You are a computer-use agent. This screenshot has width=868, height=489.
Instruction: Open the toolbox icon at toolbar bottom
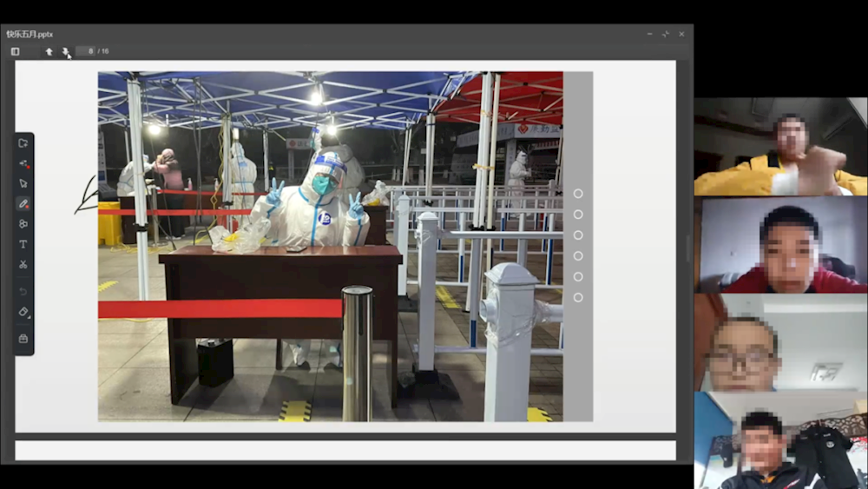[x=23, y=338]
